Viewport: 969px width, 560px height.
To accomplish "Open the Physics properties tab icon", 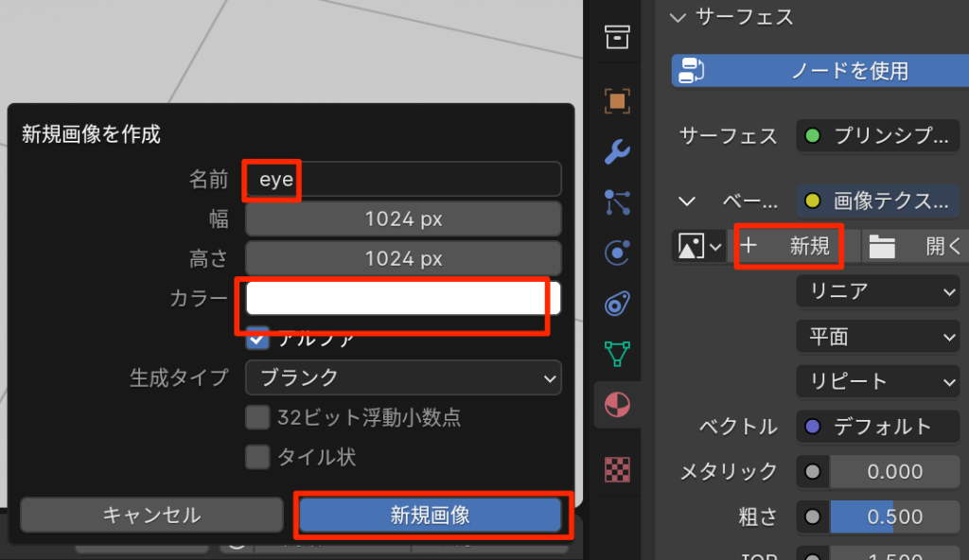I will 617,253.
